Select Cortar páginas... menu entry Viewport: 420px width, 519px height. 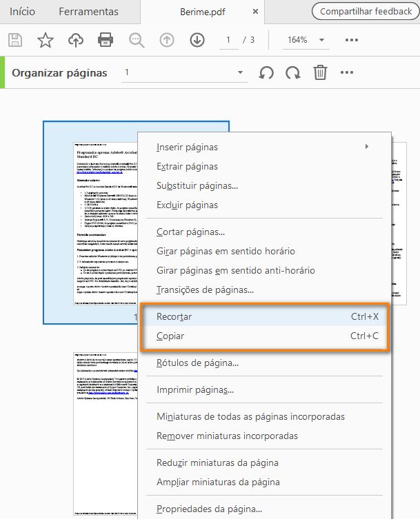pyautogui.click(x=264, y=232)
